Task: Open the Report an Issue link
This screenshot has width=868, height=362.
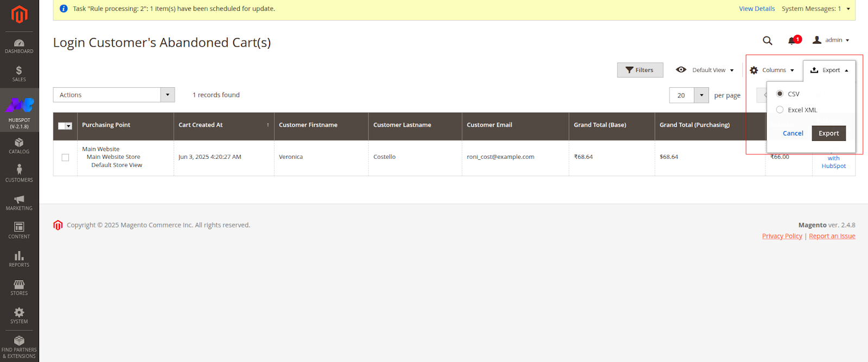Action: click(x=832, y=236)
